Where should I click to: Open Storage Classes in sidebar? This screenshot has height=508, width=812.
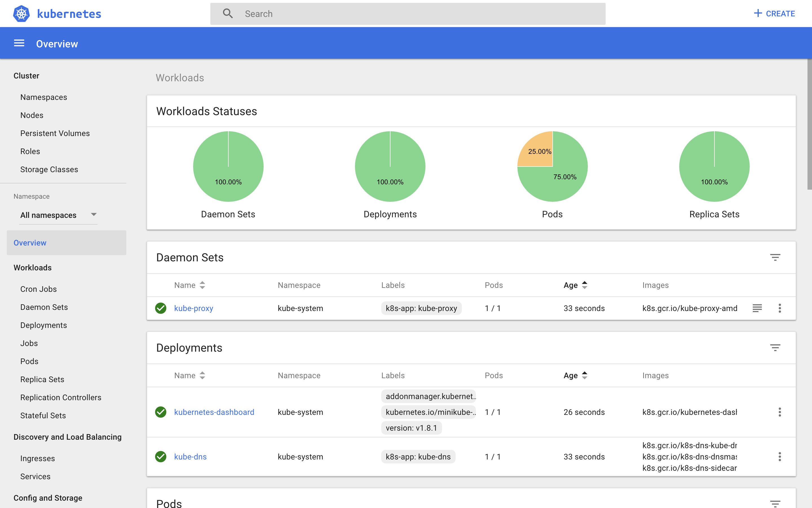click(x=49, y=170)
